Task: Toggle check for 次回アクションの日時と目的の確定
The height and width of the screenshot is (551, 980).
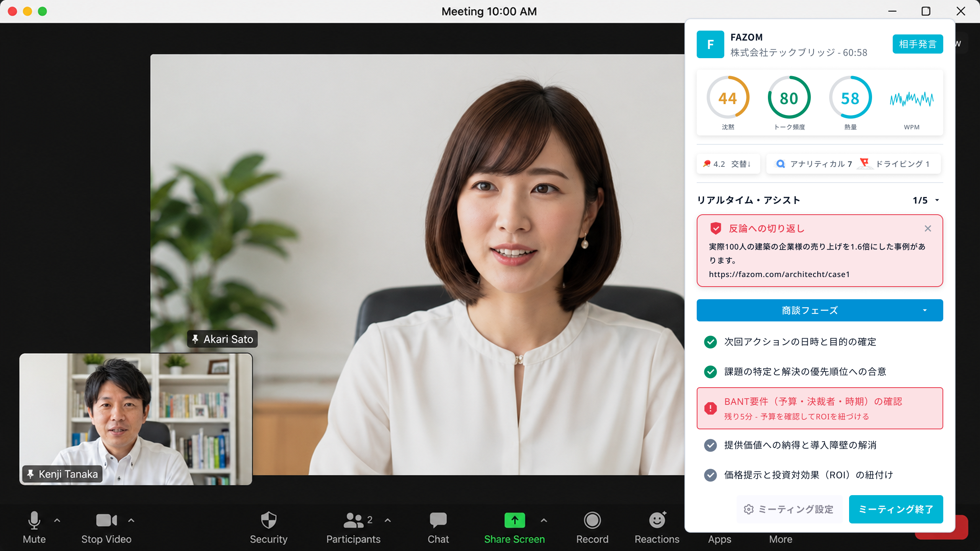Action: tap(710, 342)
